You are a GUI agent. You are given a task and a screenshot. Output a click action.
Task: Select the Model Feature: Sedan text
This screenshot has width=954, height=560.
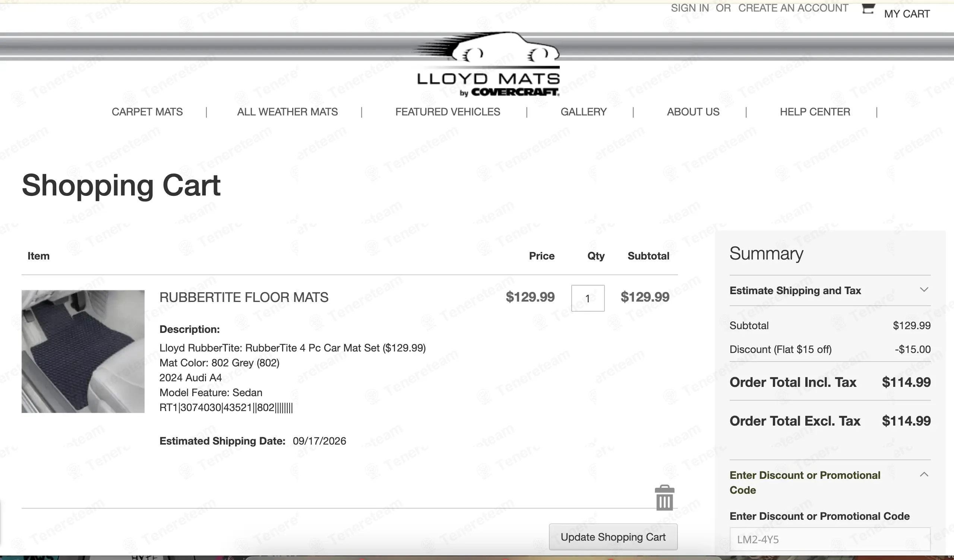click(x=211, y=392)
